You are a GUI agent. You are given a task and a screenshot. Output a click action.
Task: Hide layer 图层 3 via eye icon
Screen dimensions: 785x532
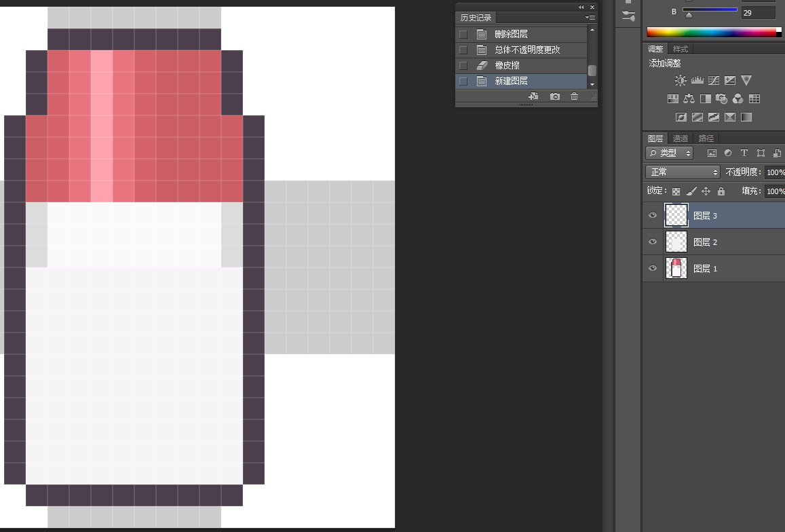click(653, 215)
